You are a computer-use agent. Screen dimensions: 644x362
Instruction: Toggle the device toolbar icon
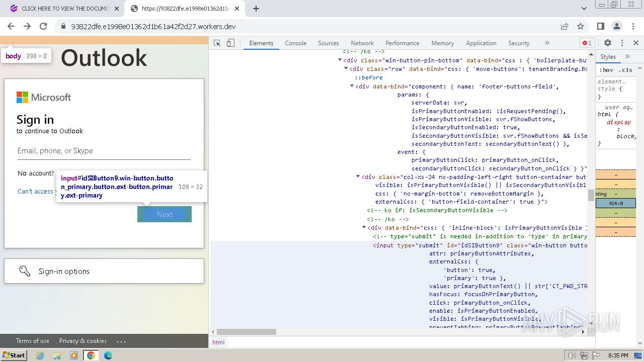click(230, 43)
